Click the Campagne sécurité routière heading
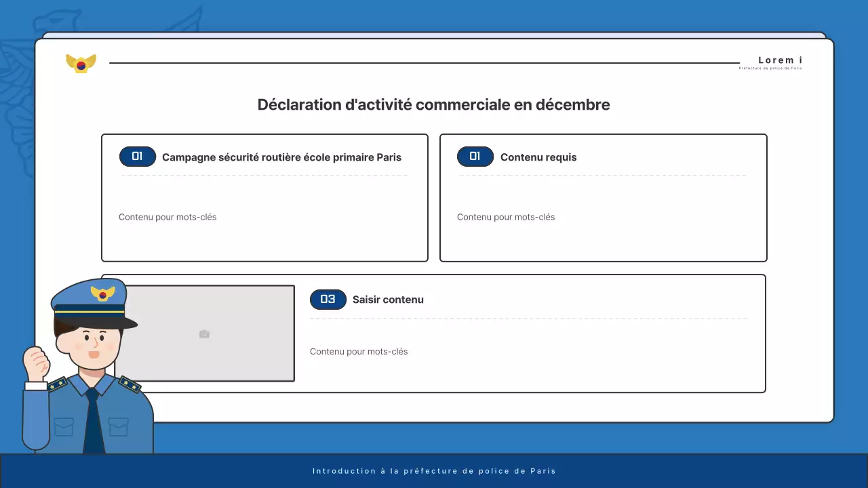The image size is (868, 488). (281, 157)
